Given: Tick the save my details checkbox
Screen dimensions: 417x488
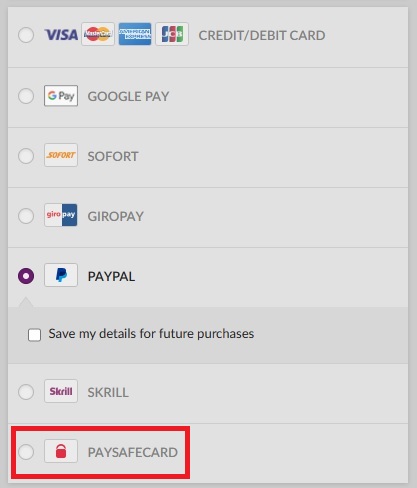Looking at the screenshot, I should 35,335.
